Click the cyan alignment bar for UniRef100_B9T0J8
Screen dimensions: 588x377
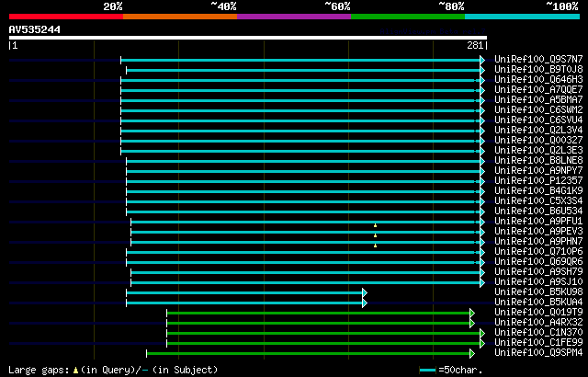click(x=303, y=70)
